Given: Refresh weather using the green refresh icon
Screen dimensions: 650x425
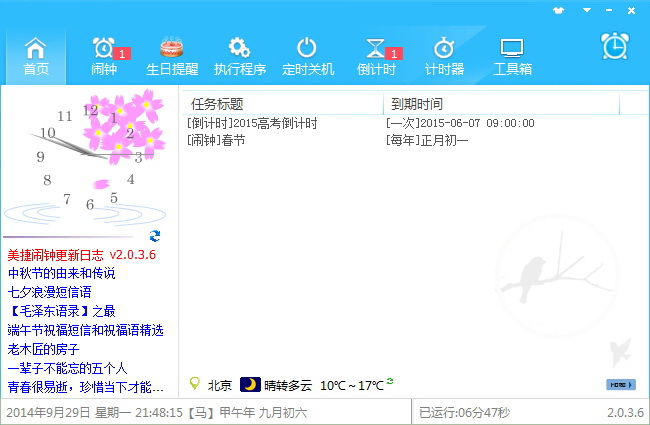Looking at the screenshot, I should click(390, 381).
